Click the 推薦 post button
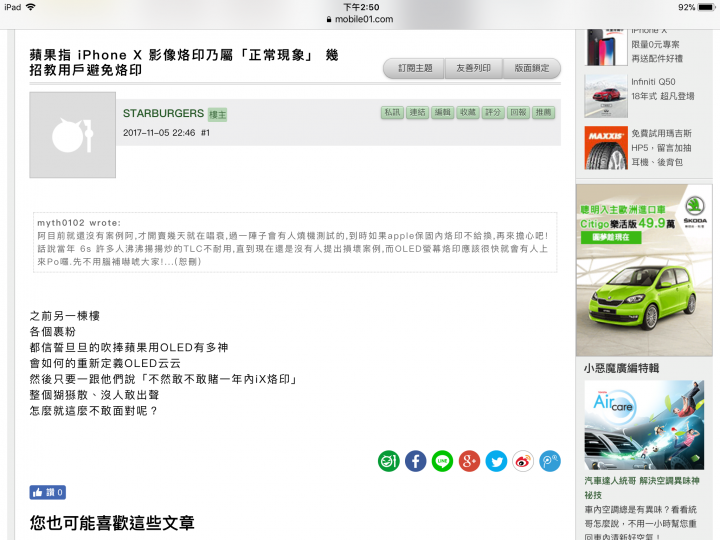Screen dimensions: 720x540 [544, 112]
